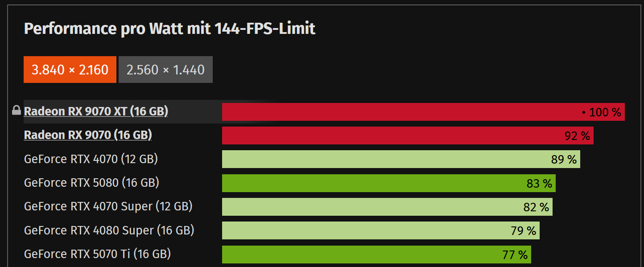Click the lock icon beside Radeon RX 9070 XT
Image resolution: width=644 pixels, height=267 pixels.
pyautogui.click(x=17, y=110)
